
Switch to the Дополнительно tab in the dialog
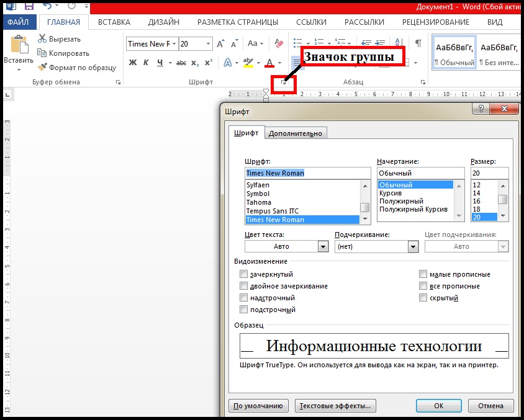[296, 133]
